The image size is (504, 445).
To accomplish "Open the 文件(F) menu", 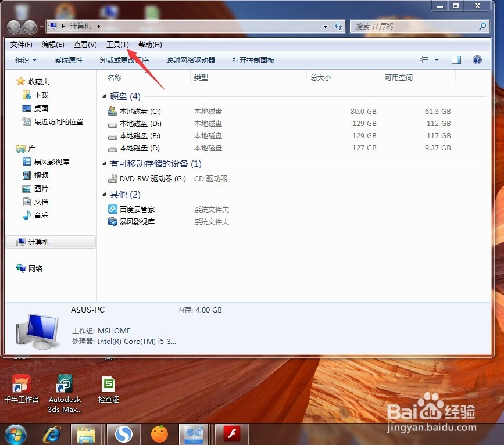I will pos(21,45).
